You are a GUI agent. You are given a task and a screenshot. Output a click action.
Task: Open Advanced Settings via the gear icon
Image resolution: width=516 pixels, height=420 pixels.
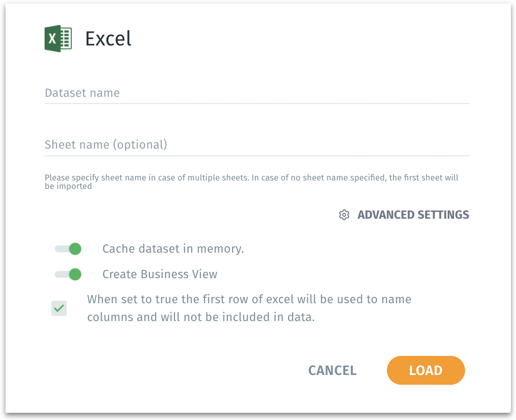pos(344,215)
